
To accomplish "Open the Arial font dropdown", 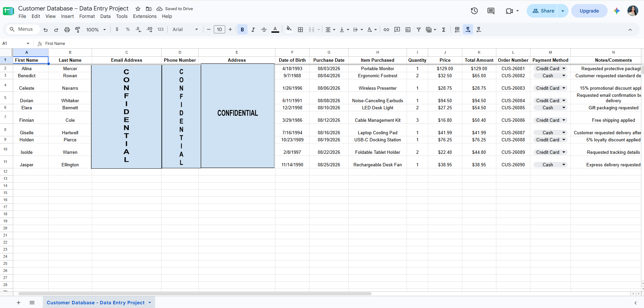I will (x=185, y=29).
